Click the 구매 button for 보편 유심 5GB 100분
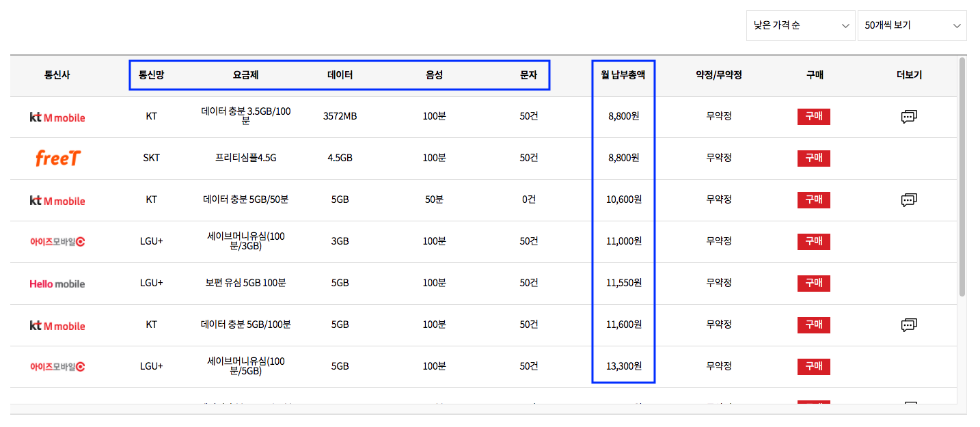The width and height of the screenshot is (980, 427). click(x=813, y=283)
